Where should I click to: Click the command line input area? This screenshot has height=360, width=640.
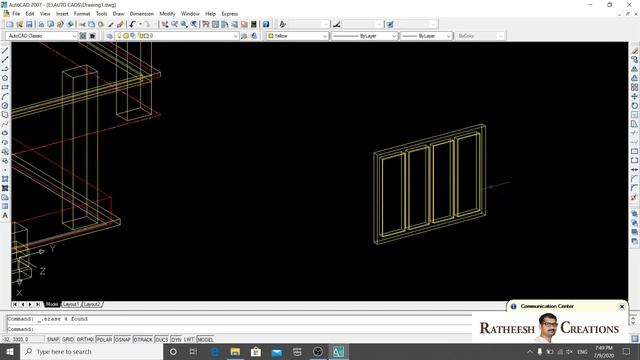click(x=239, y=329)
